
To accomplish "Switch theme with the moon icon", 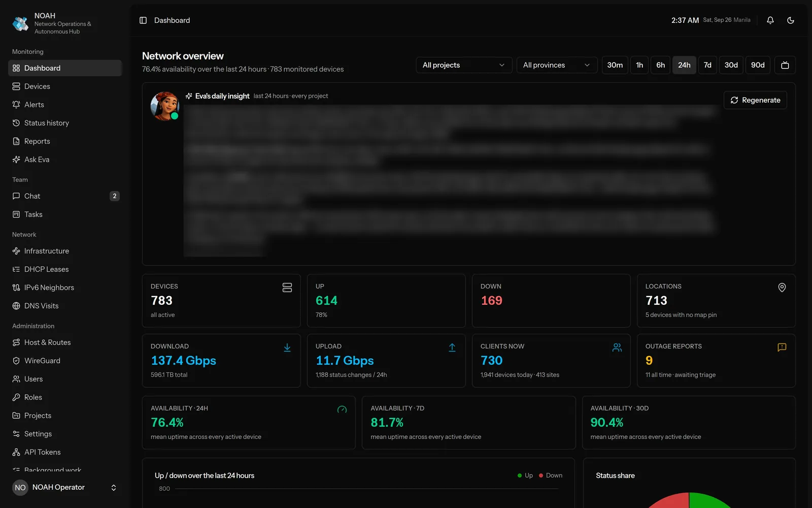I will [790, 20].
